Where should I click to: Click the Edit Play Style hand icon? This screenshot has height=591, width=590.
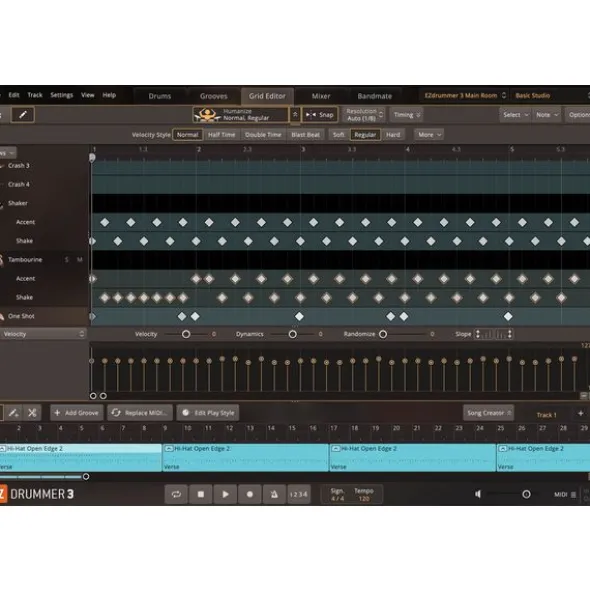point(186,413)
